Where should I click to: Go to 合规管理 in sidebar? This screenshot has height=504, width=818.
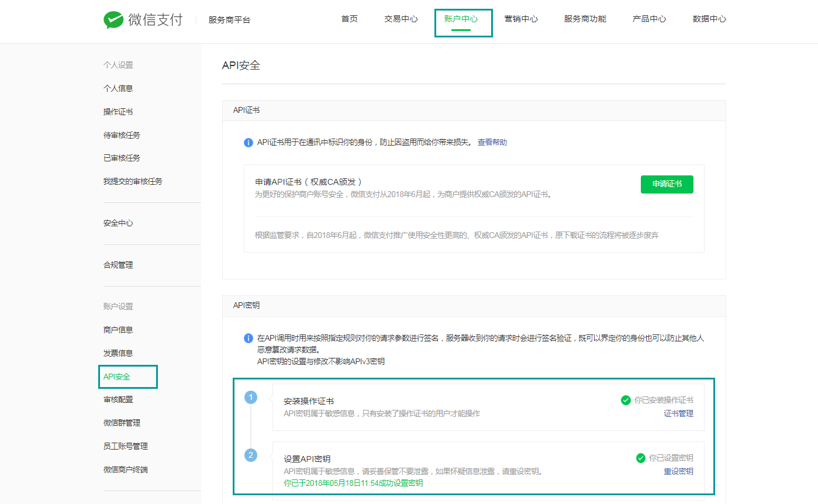(118, 265)
